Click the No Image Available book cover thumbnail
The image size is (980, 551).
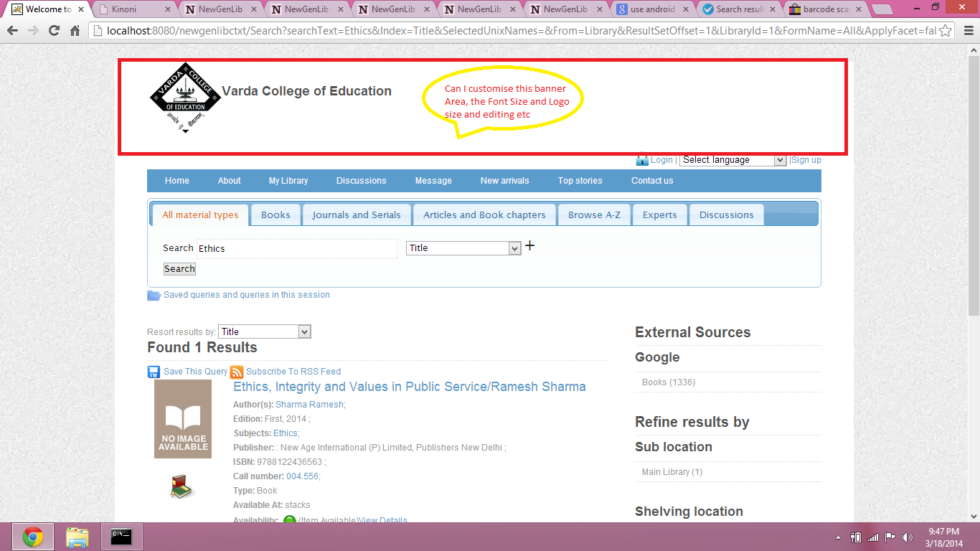[183, 419]
